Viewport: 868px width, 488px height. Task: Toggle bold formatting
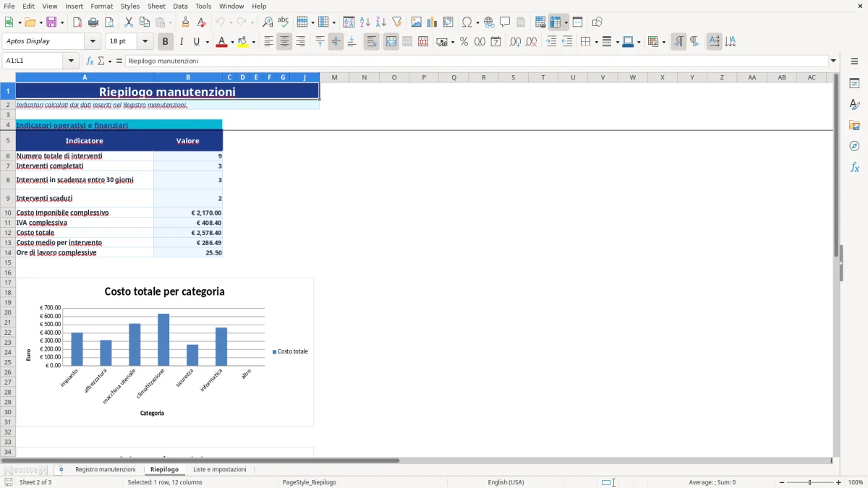pyautogui.click(x=165, y=42)
